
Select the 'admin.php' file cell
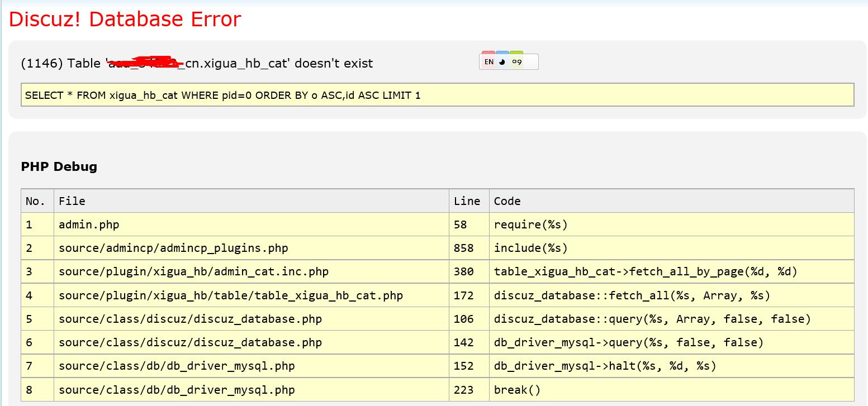252,225
